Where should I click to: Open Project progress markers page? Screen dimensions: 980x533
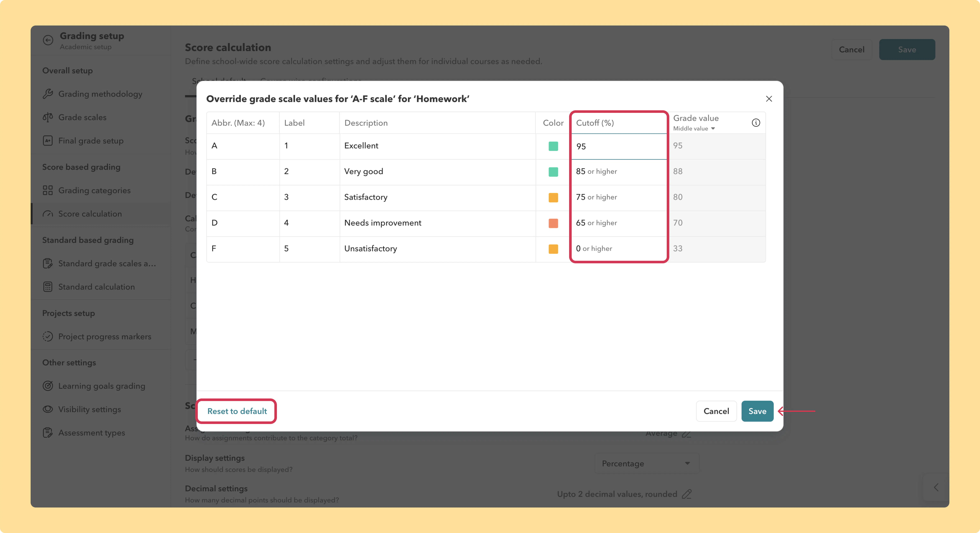click(x=105, y=336)
